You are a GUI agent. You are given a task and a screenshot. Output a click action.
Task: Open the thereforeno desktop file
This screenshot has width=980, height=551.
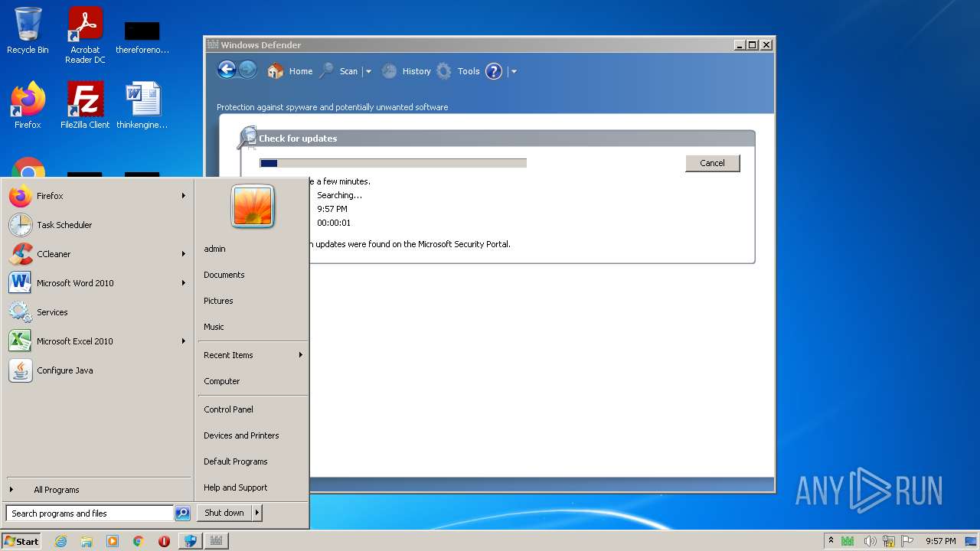(142, 36)
